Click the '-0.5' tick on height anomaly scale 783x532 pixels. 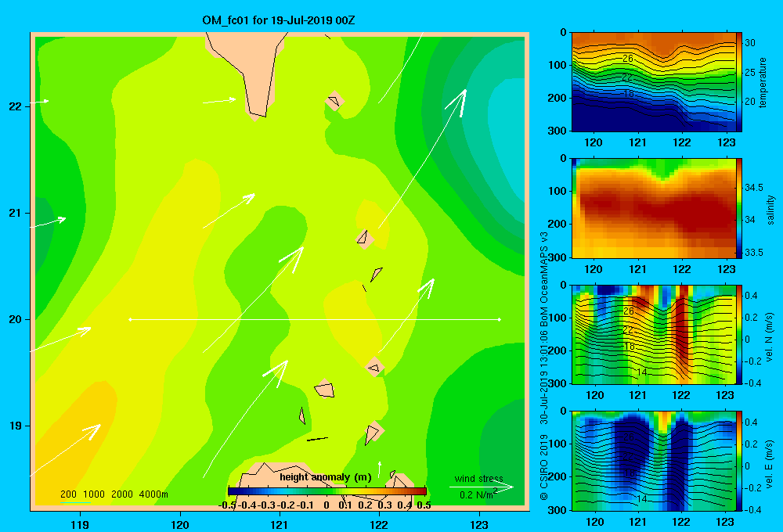pyautogui.click(x=227, y=505)
